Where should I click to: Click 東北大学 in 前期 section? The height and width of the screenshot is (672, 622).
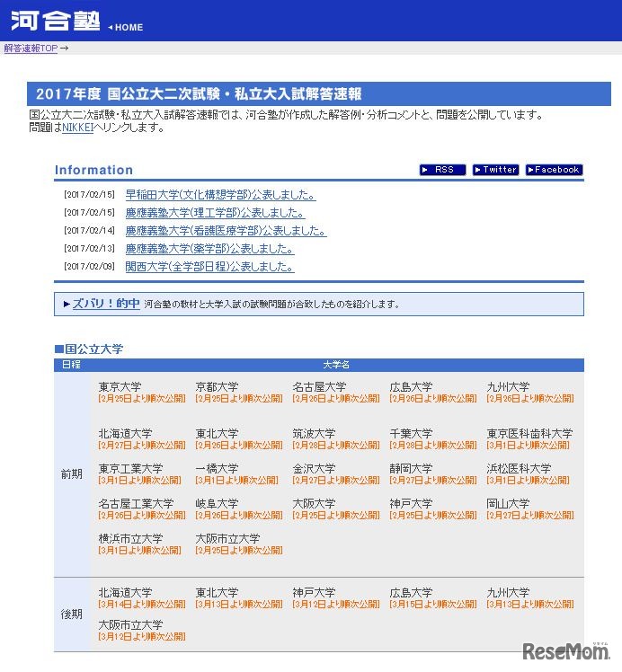point(217,434)
